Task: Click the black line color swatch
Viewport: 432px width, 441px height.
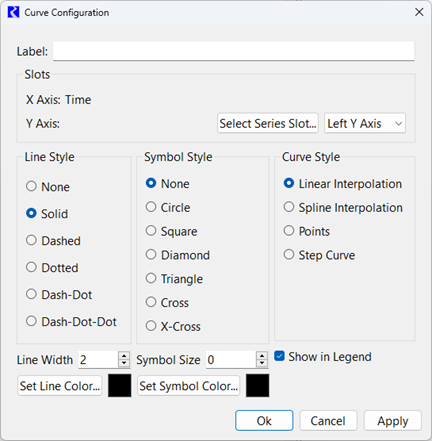Action: pyautogui.click(x=120, y=385)
